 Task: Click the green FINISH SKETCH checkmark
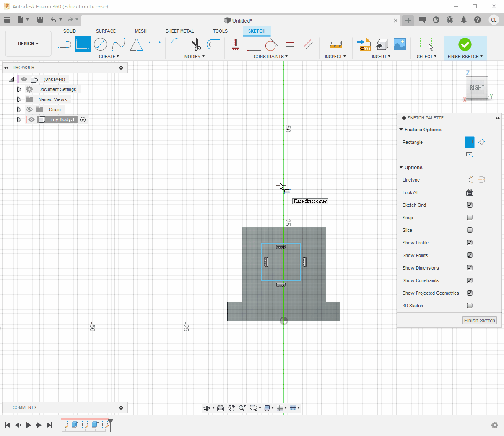click(x=465, y=44)
